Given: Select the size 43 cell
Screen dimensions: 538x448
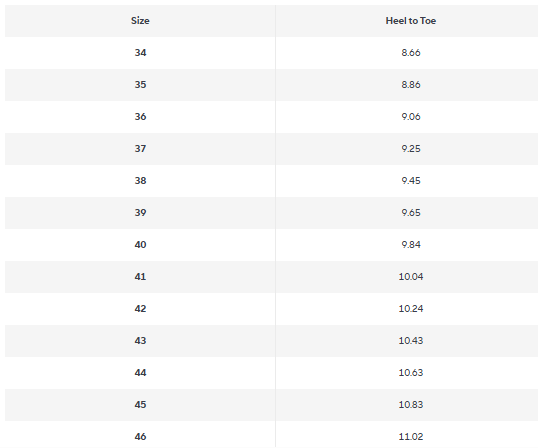Looking at the screenshot, I should (140, 341).
